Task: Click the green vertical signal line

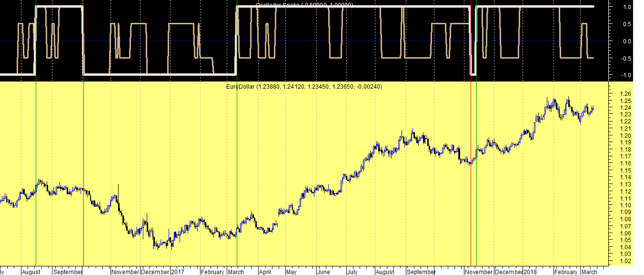Action: point(477,133)
